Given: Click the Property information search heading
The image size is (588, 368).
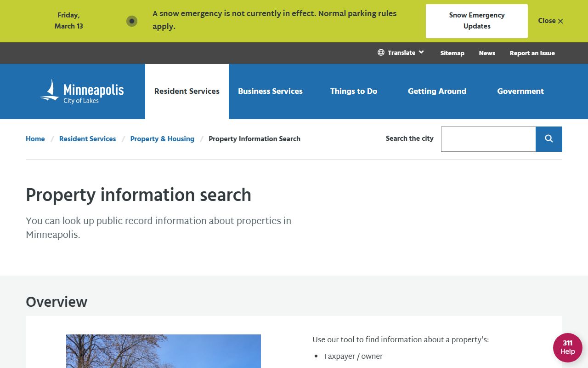Looking at the screenshot, I should coord(138,195).
